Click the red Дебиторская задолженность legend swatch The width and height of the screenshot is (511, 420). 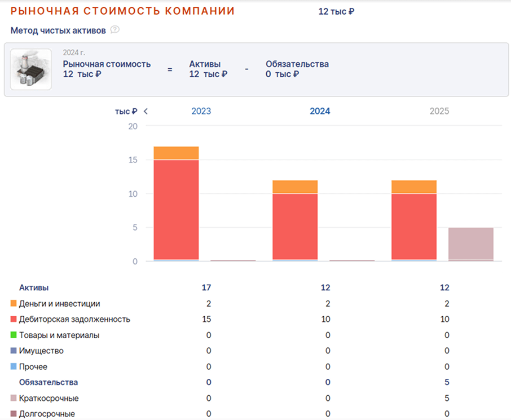point(14,319)
